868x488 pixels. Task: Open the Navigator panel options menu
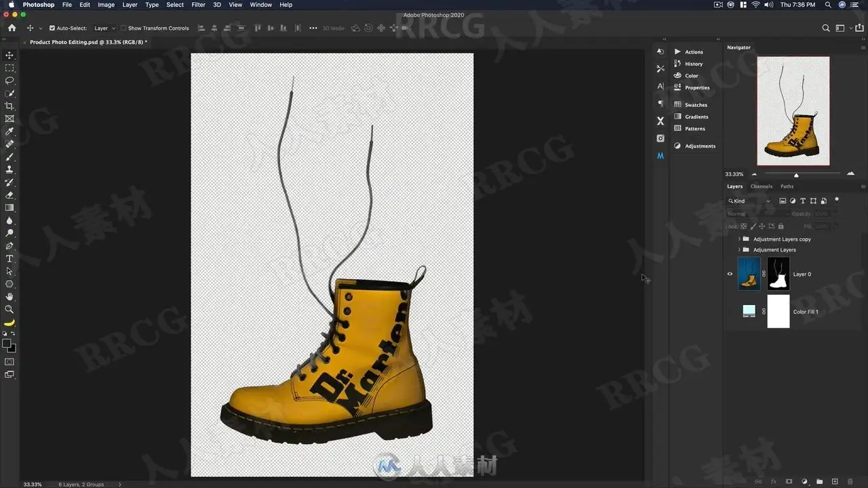(863, 47)
